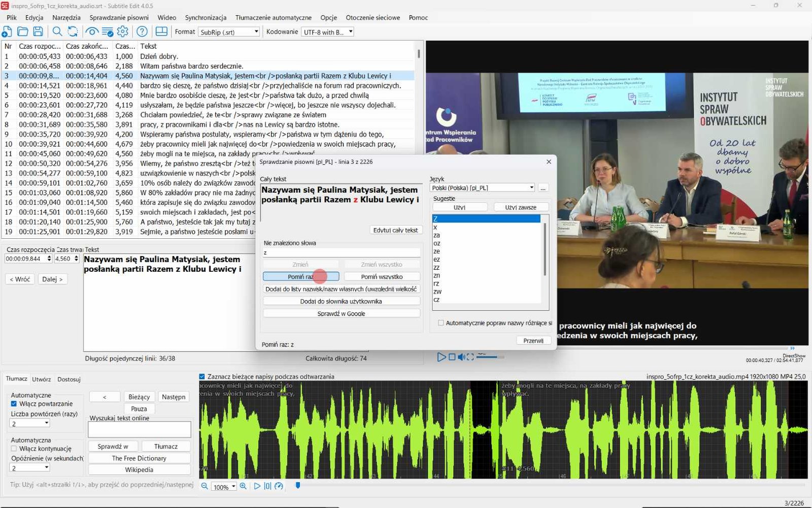Image resolution: width=812 pixels, height=508 pixels.
Task: Open the Format SubRip dropdown
Action: click(x=228, y=31)
